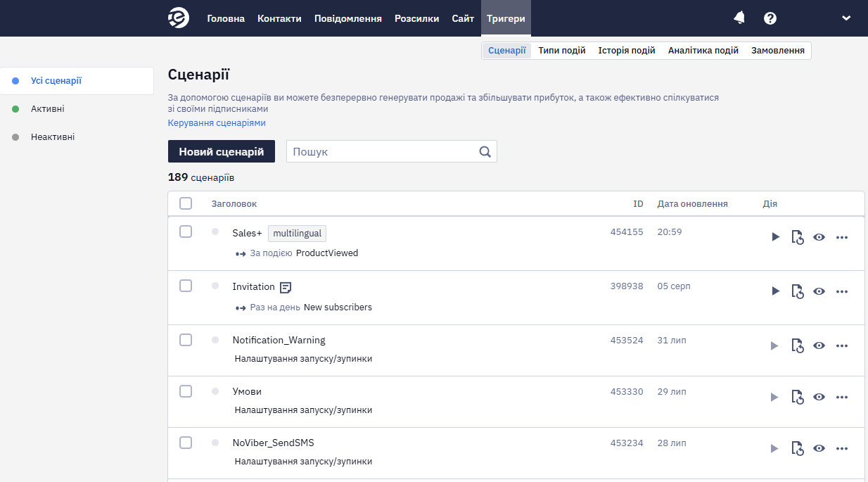Click play icon for Notification_Warning
The width and height of the screenshot is (868, 482).
coord(775,345)
